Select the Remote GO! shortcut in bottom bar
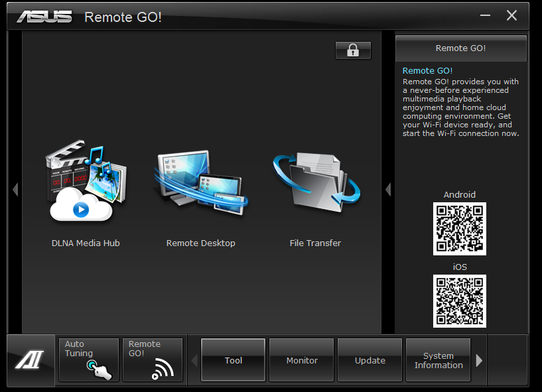 pyautogui.click(x=152, y=360)
